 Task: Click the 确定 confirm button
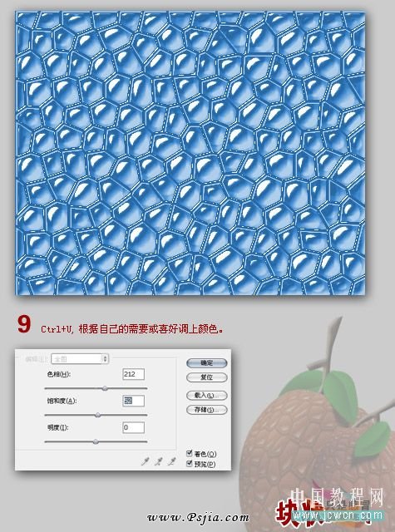(x=207, y=363)
